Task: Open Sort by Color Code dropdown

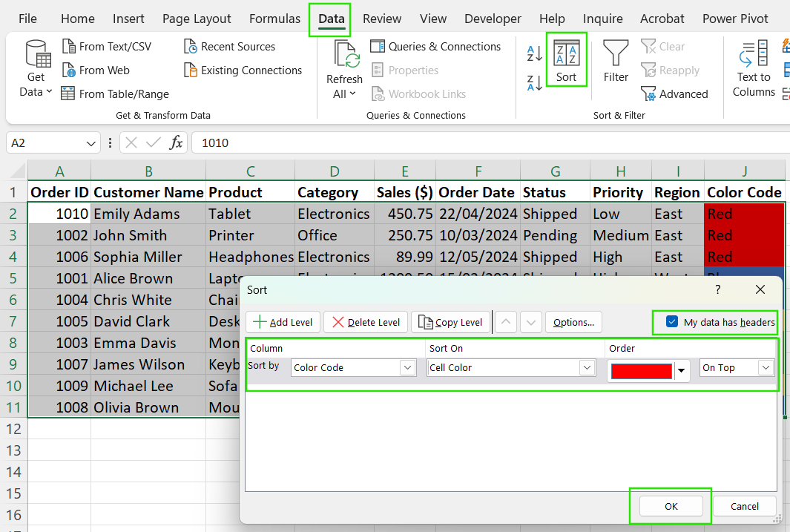Action: click(407, 368)
